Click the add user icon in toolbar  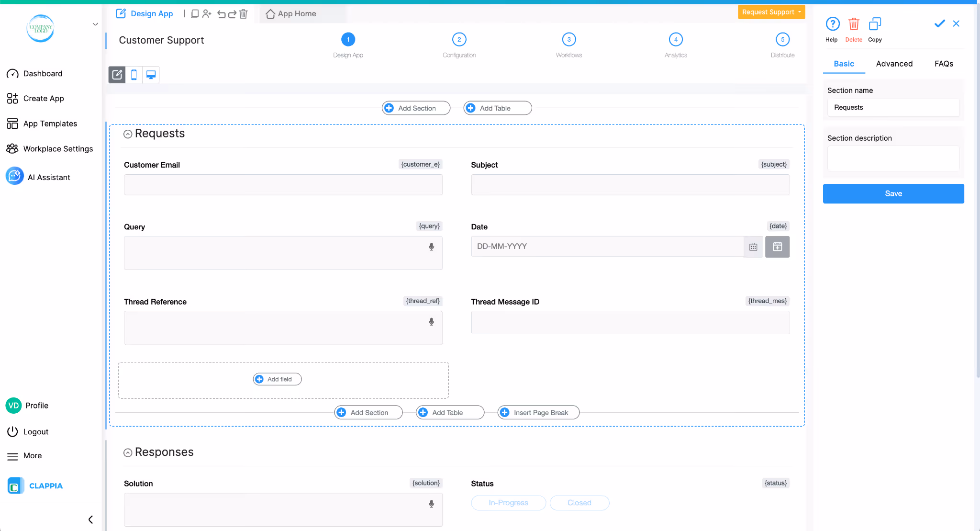[x=207, y=14]
